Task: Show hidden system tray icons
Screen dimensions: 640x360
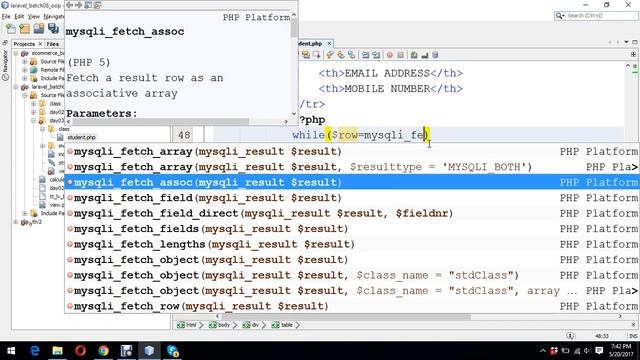Action: tap(542, 351)
